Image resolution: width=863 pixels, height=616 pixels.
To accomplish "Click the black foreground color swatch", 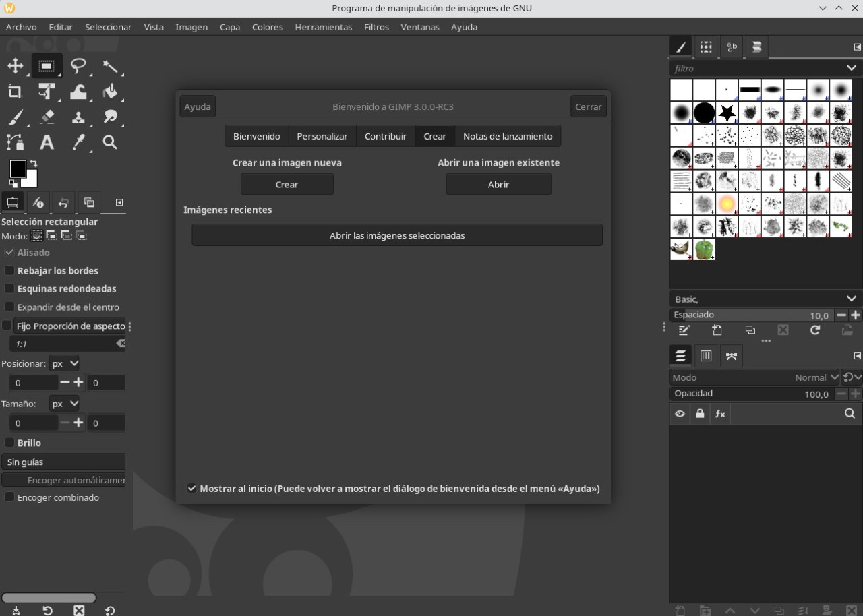I will (18, 169).
